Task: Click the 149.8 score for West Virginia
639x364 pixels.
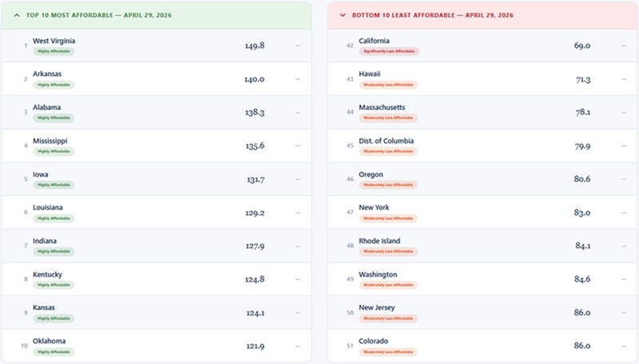Action: [254, 45]
